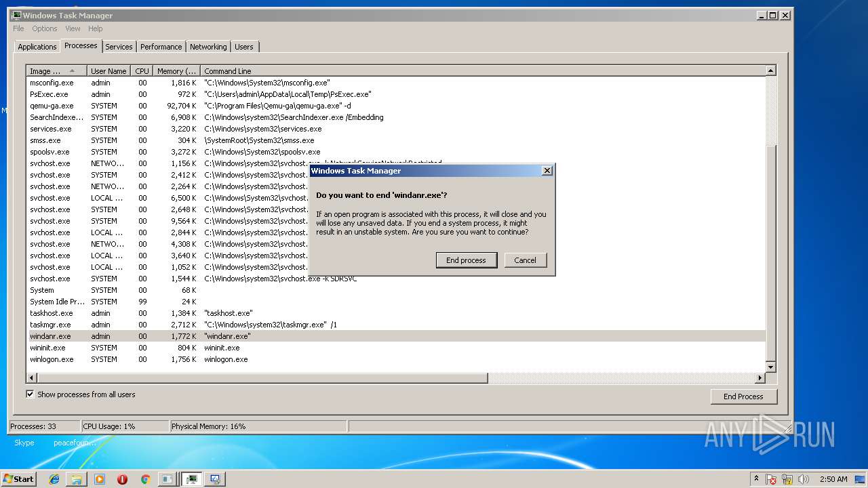Sort by the Memory column header
Image resolution: width=868 pixels, height=488 pixels.
(176, 71)
